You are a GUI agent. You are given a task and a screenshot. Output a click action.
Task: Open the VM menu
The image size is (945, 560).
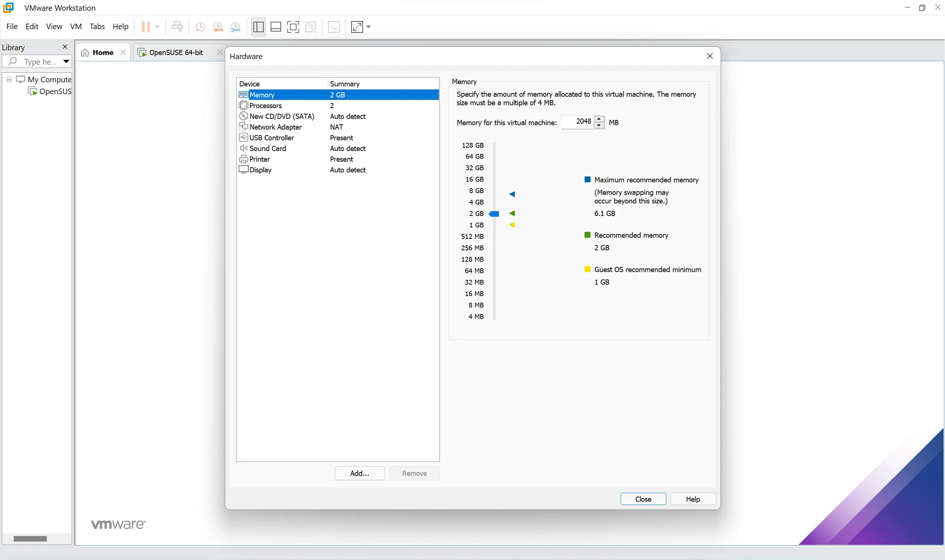[x=76, y=27]
